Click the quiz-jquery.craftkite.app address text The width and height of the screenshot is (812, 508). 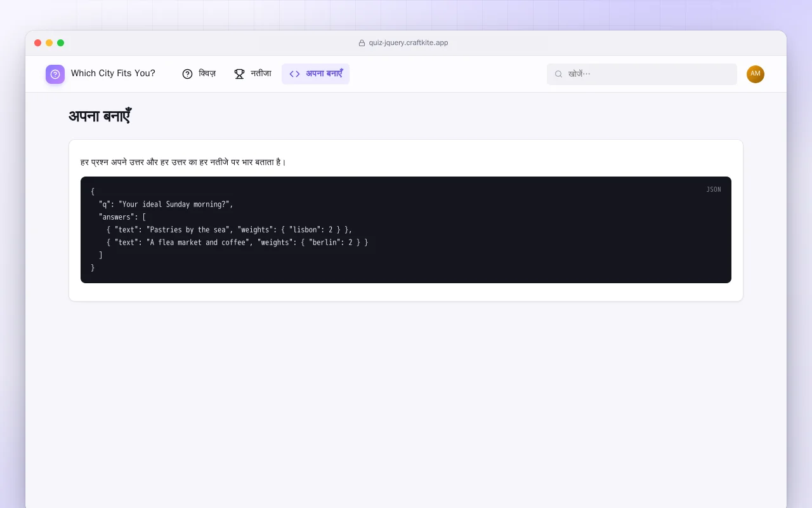tap(409, 43)
